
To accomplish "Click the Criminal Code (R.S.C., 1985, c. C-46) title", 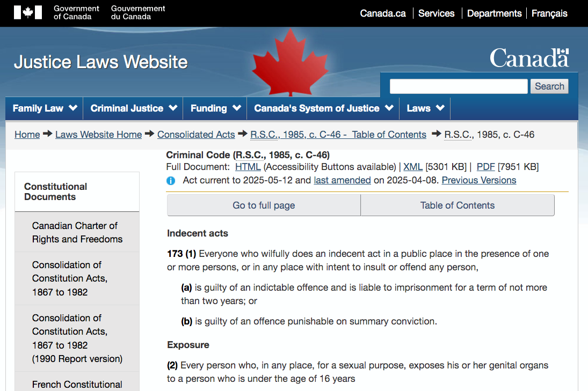I will tap(248, 155).
